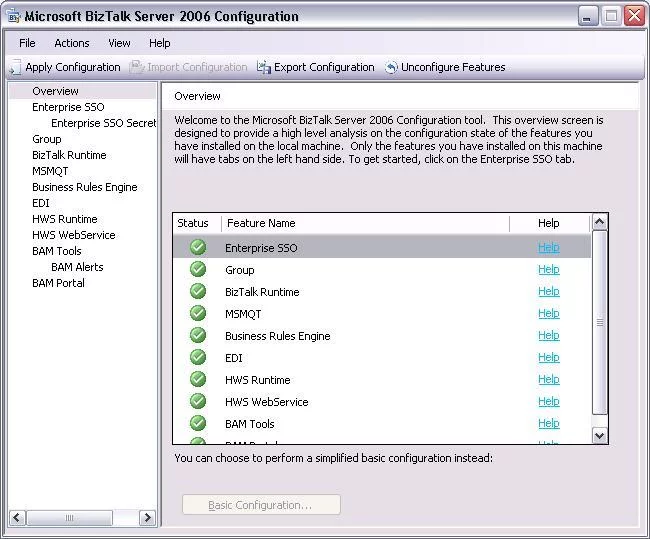Open Help link for HWS WebService
The height and width of the screenshot is (539, 650).
coord(549,401)
